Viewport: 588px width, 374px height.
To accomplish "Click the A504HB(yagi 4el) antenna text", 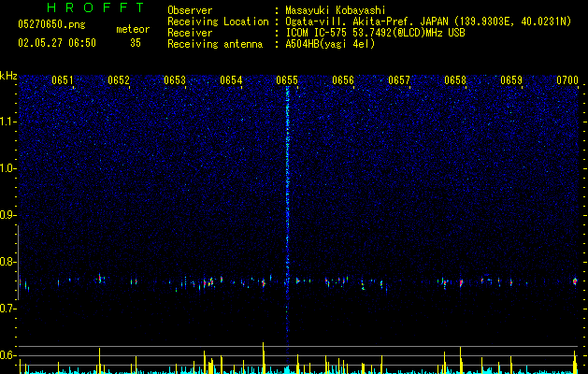I will pyautogui.click(x=330, y=44).
